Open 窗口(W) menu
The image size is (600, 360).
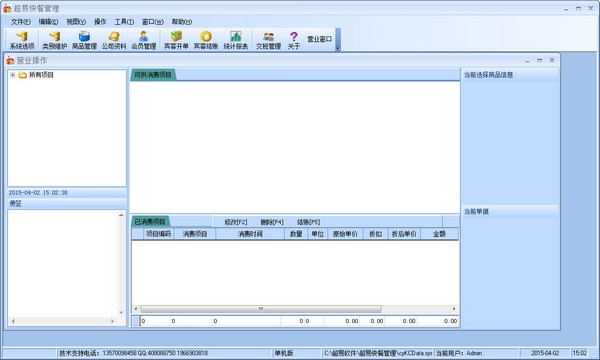point(152,22)
